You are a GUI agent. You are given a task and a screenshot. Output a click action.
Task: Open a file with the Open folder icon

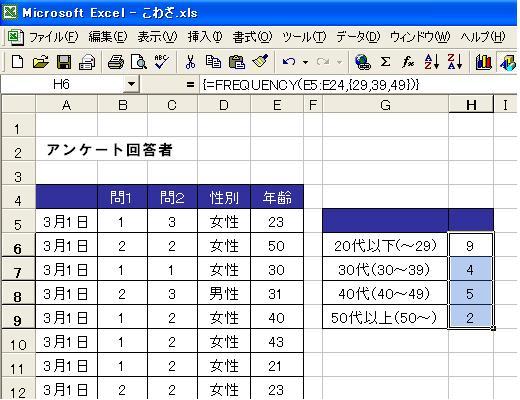click(41, 62)
